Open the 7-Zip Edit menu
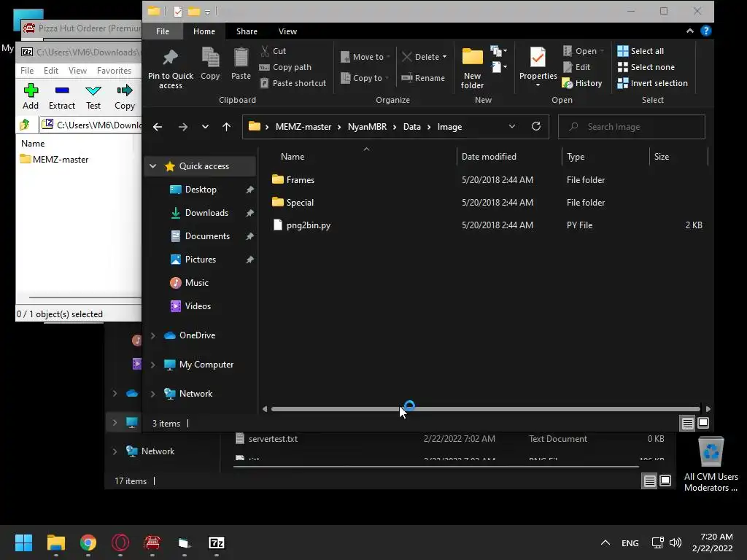 pyautogui.click(x=51, y=71)
